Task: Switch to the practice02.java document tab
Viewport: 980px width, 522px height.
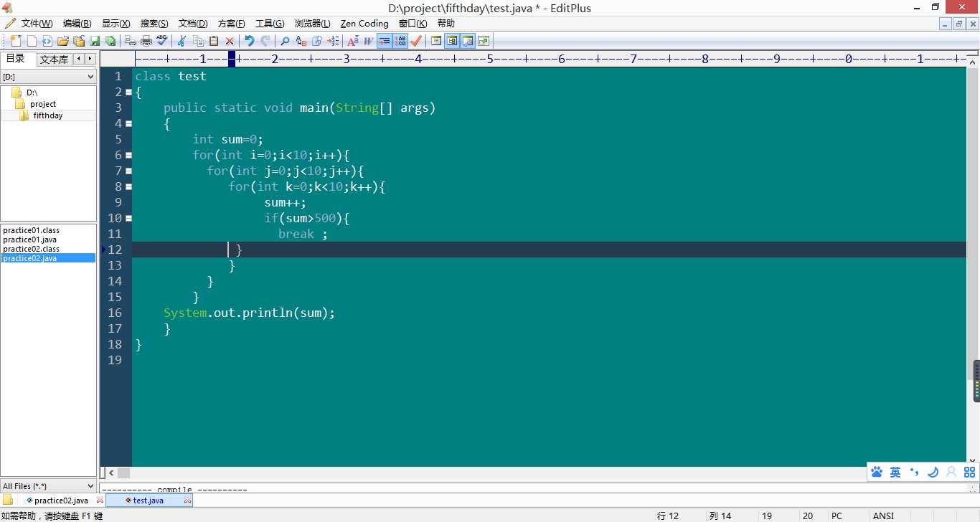Action: pos(61,500)
